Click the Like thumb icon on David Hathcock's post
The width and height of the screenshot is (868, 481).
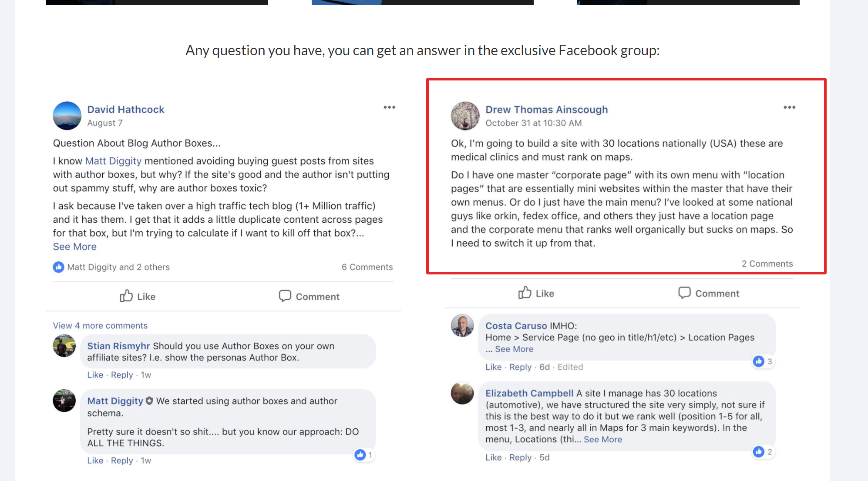pos(126,296)
